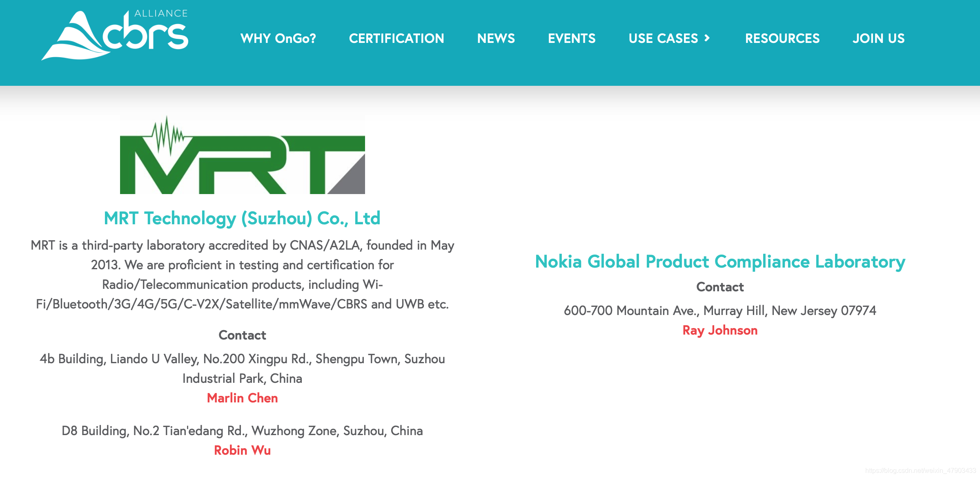Click the Ray Johnson contact link
The width and height of the screenshot is (980, 478).
[720, 330]
